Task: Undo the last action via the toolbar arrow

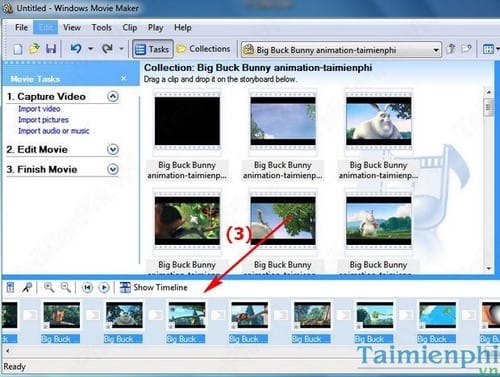Action: click(76, 49)
